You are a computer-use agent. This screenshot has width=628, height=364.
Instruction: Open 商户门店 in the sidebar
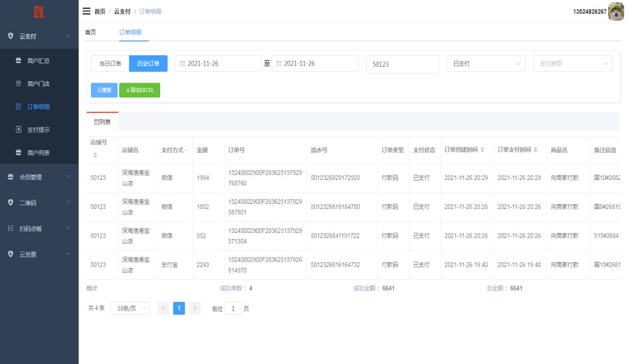(39, 84)
